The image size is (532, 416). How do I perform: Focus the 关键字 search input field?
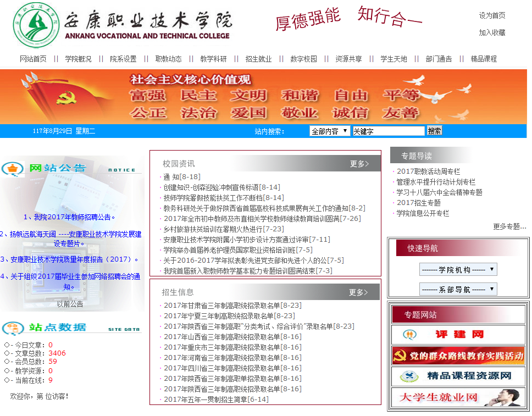(x=388, y=131)
